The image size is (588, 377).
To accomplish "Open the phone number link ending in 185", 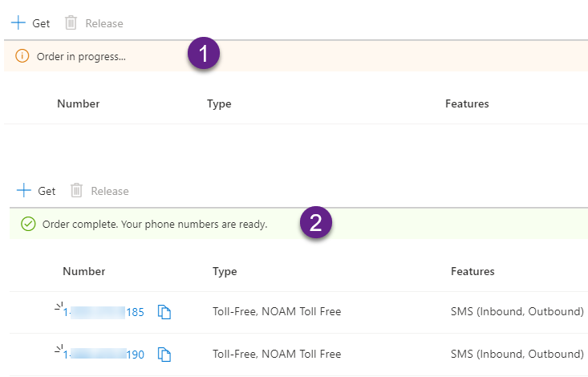I will tap(104, 312).
